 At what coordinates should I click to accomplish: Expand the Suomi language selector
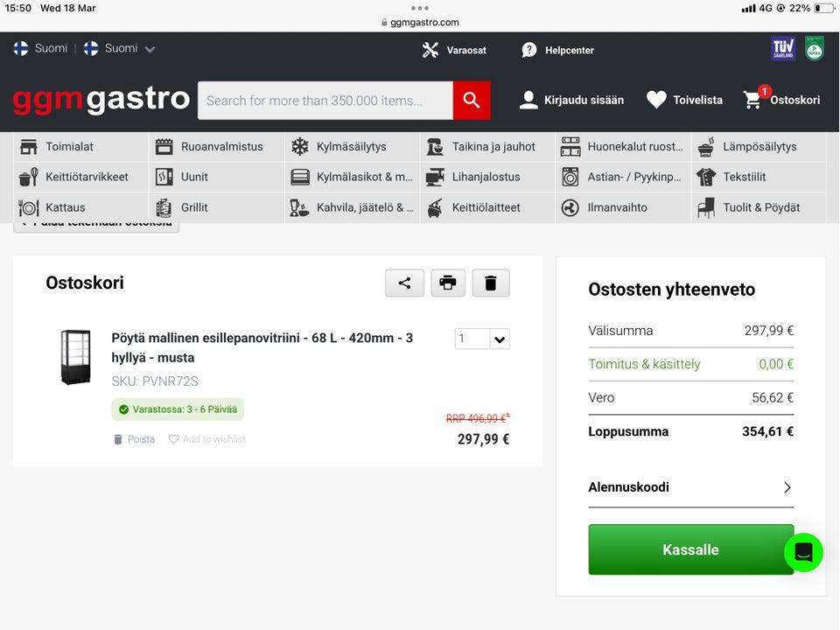click(x=120, y=48)
